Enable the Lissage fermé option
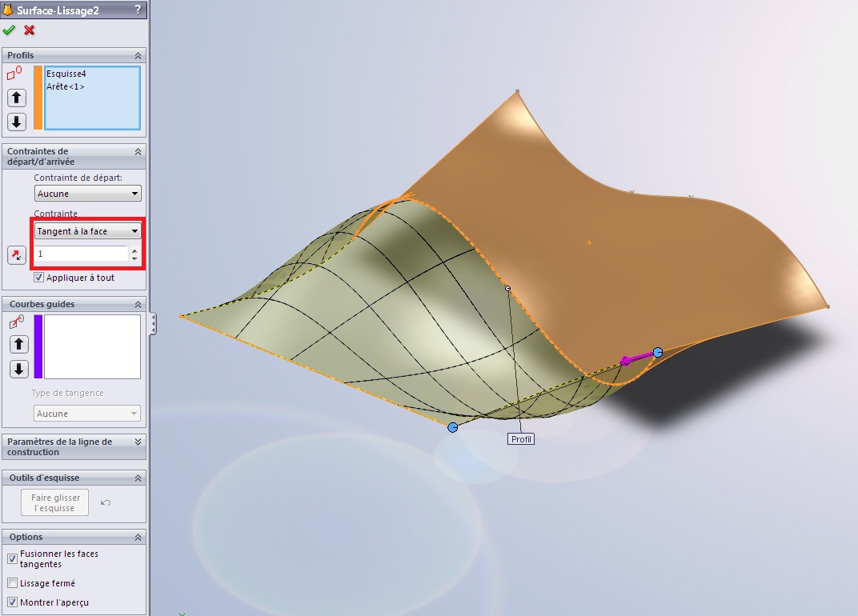The image size is (858, 616). [12, 583]
